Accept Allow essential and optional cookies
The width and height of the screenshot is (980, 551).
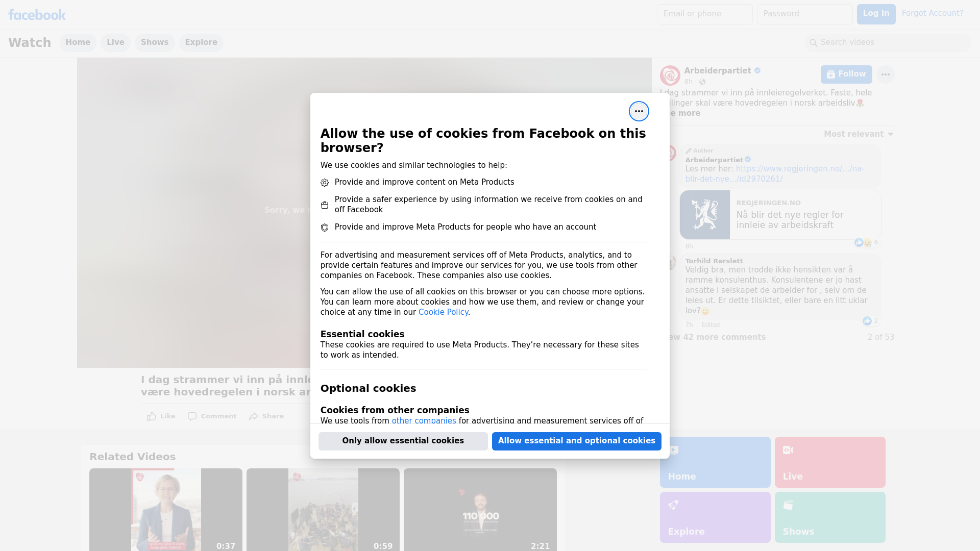click(x=577, y=441)
